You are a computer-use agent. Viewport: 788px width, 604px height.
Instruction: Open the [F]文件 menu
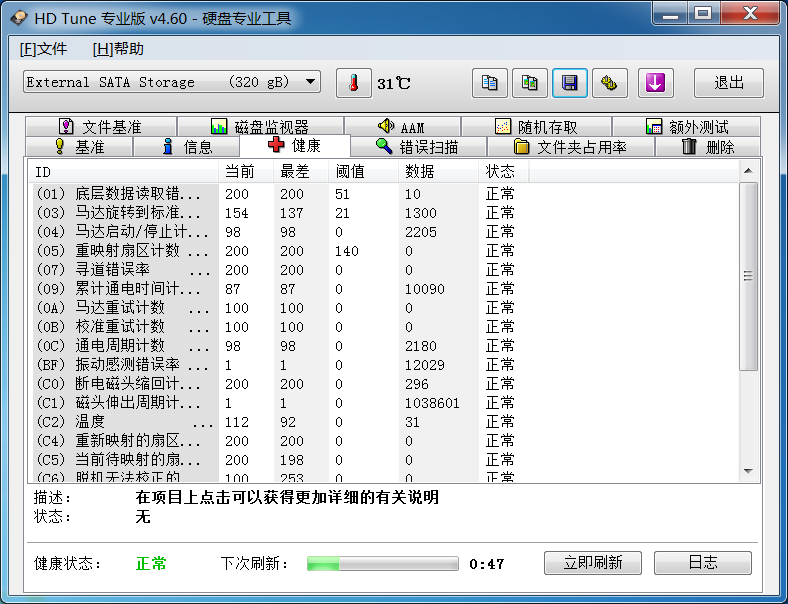[43, 49]
